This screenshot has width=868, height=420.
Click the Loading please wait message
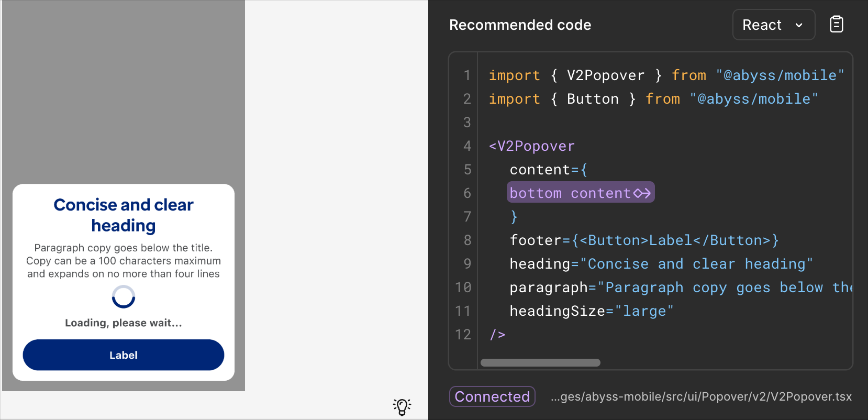[x=123, y=323]
